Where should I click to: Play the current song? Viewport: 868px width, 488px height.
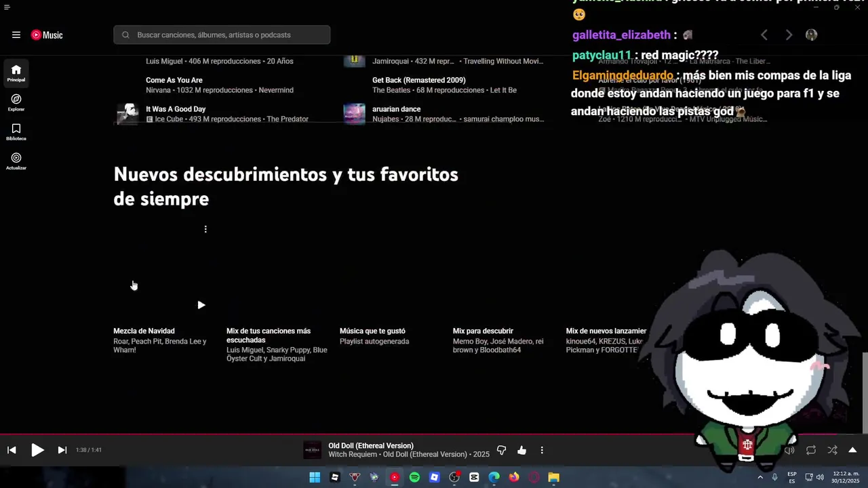(37, 450)
